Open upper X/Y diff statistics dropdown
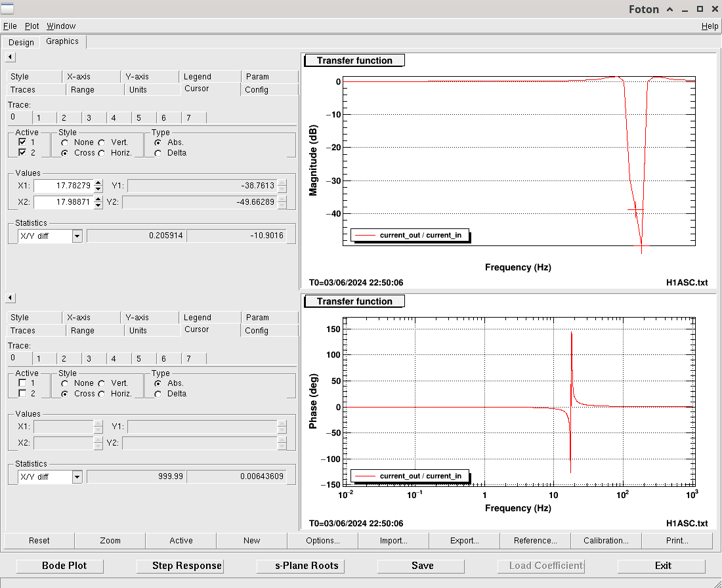The width and height of the screenshot is (722, 588). [77, 236]
